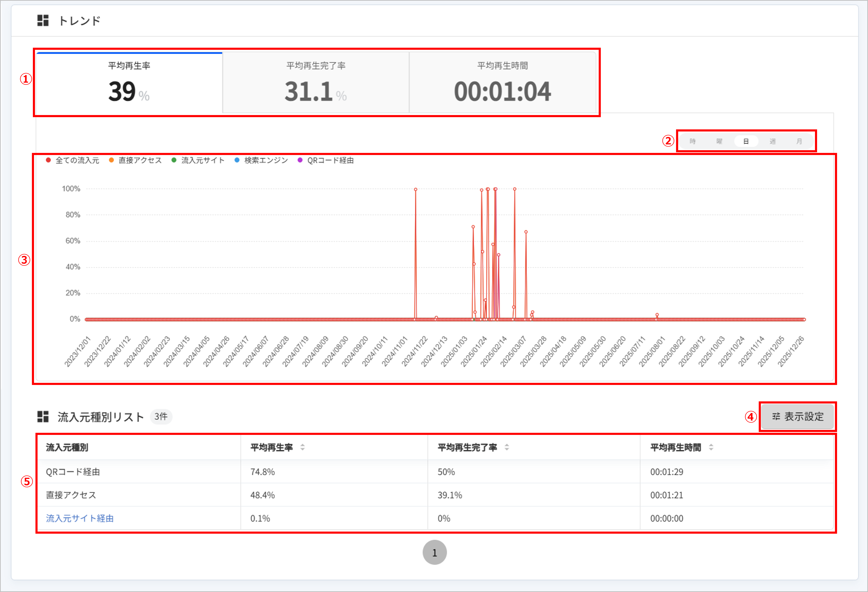The image size is (868, 592).
Task: Toggle 流入元サイト legend series
Action: point(198,160)
